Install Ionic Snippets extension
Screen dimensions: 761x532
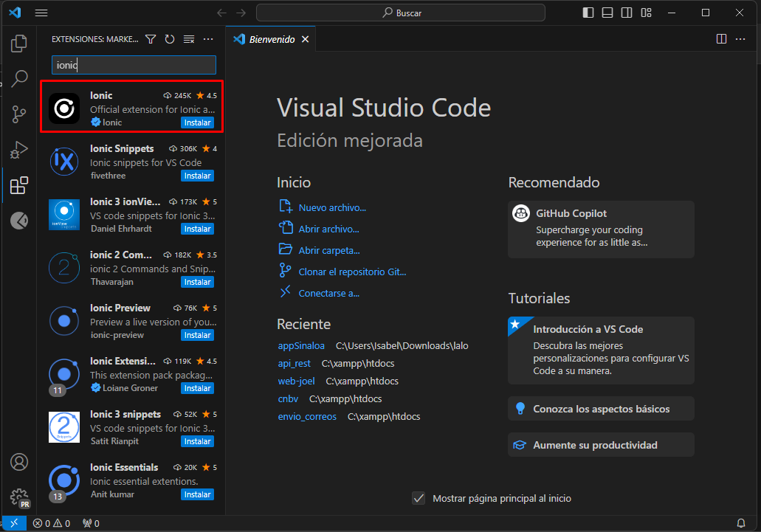click(198, 176)
